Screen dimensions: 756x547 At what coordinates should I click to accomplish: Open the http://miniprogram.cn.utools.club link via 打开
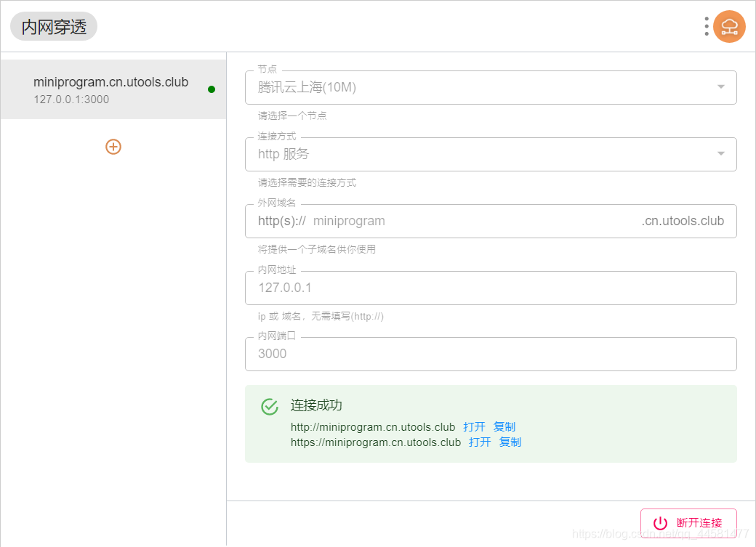pyautogui.click(x=473, y=427)
